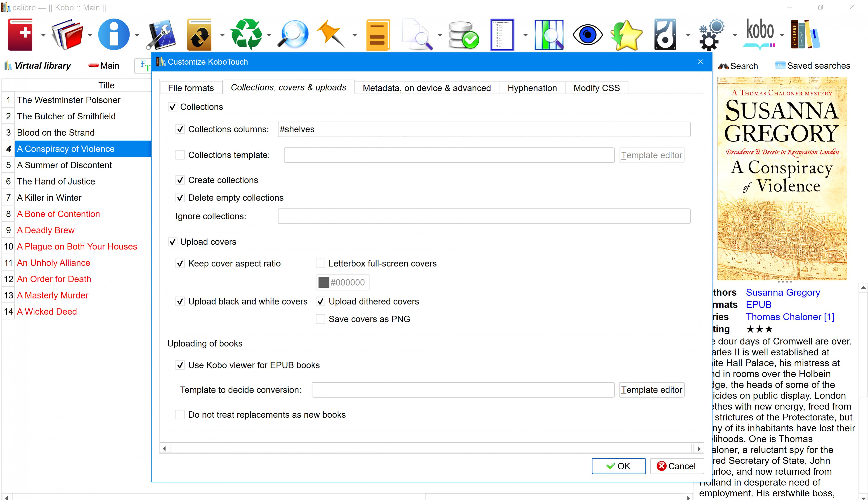
Task: Click the Add books red icon
Action: (21, 35)
